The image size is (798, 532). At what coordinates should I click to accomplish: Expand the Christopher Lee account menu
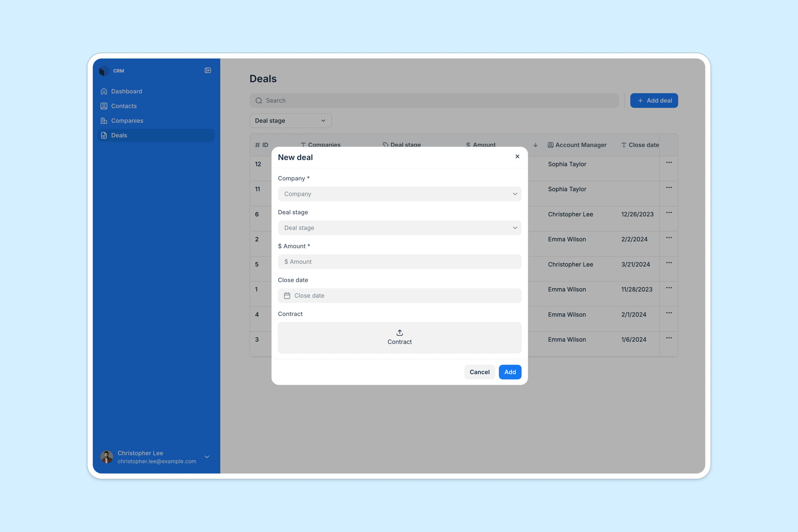tap(207, 457)
